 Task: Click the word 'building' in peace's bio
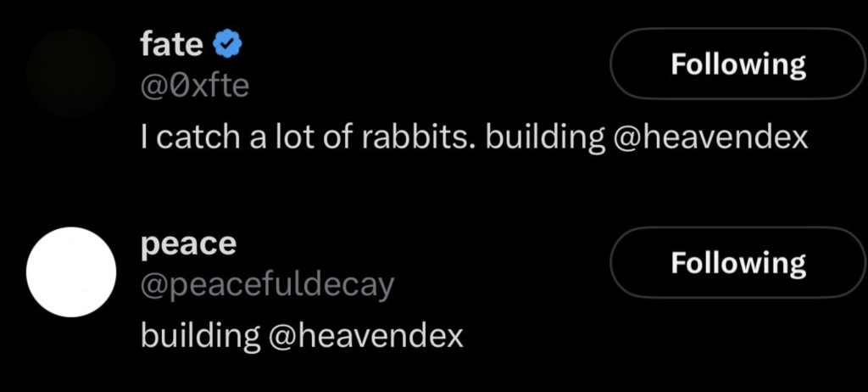(x=200, y=336)
